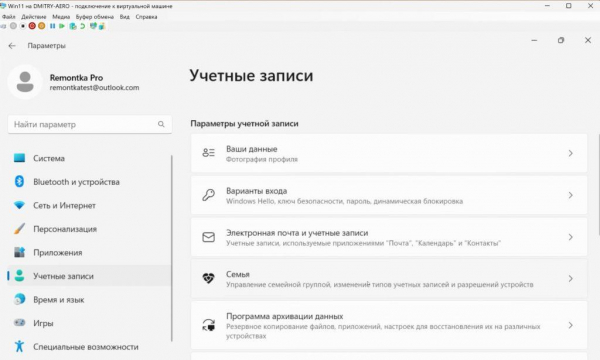Click chevron on Программа архивации данных row

[570, 325]
